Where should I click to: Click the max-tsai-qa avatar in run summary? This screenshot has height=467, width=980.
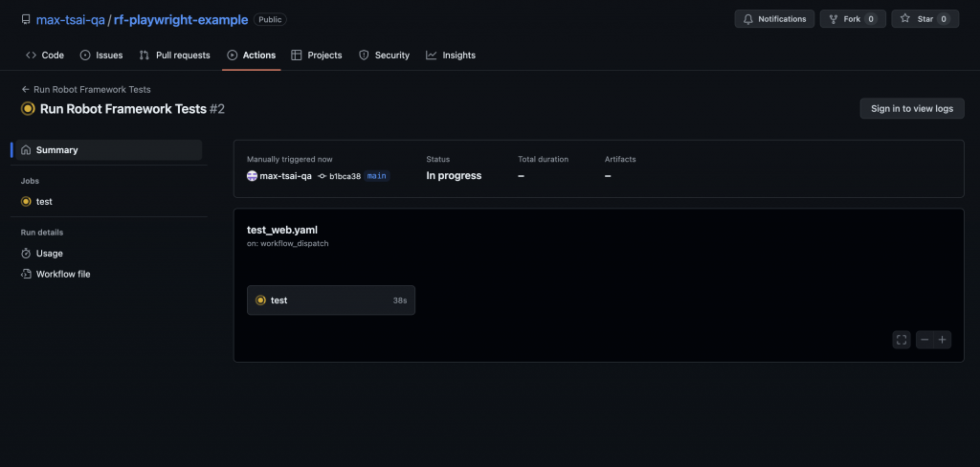click(x=252, y=176)
